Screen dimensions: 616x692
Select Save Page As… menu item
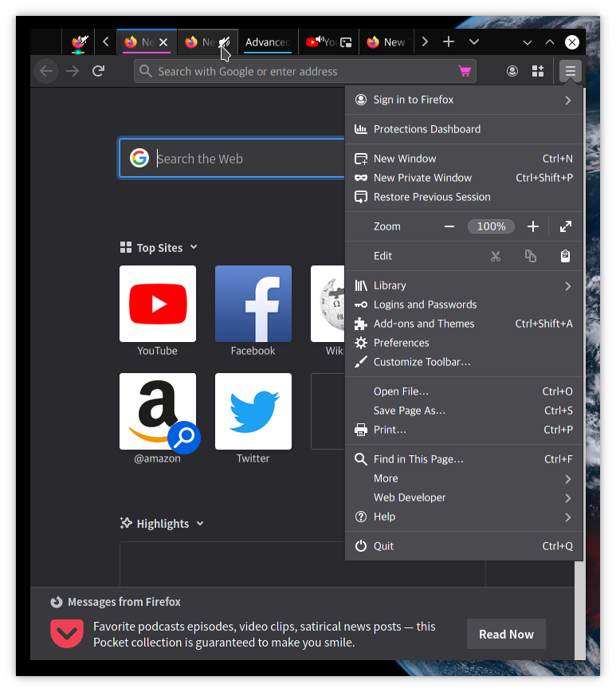coord(464,411)
